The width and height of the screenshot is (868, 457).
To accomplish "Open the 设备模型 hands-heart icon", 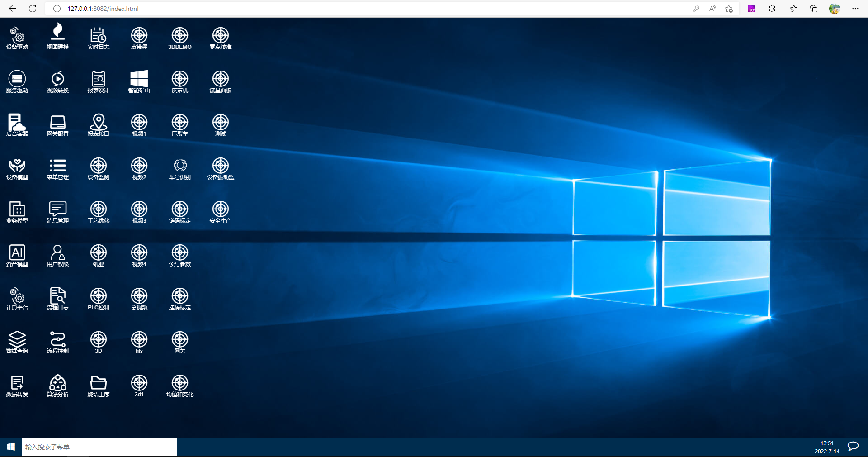I will click(17, 168).
